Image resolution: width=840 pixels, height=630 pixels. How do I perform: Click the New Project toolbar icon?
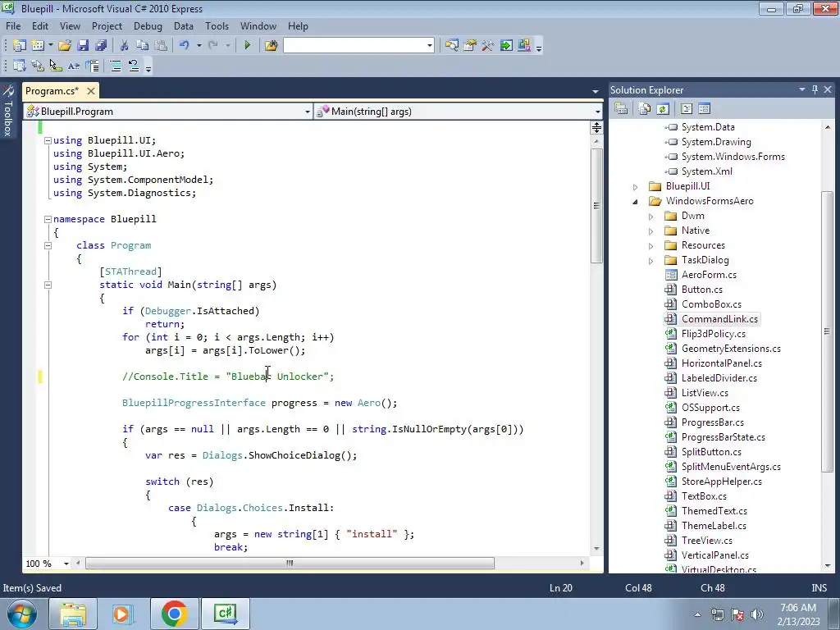pos(20,46)
